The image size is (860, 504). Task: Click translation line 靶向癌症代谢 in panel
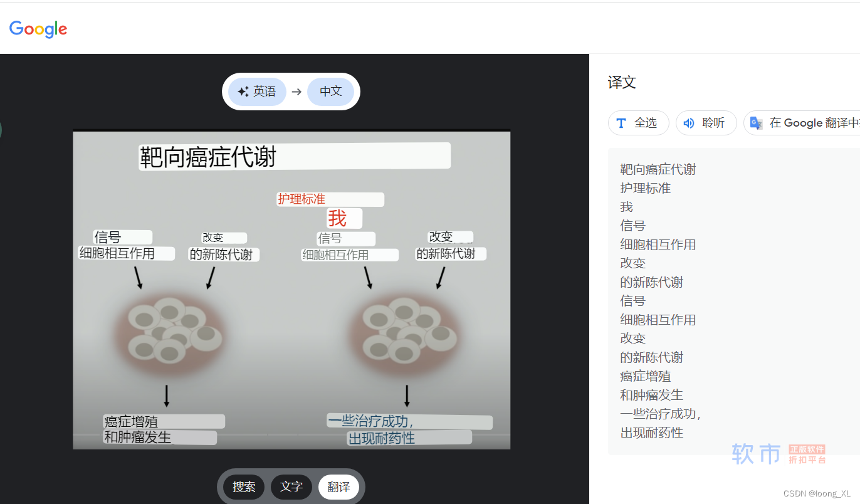(658, 169)
